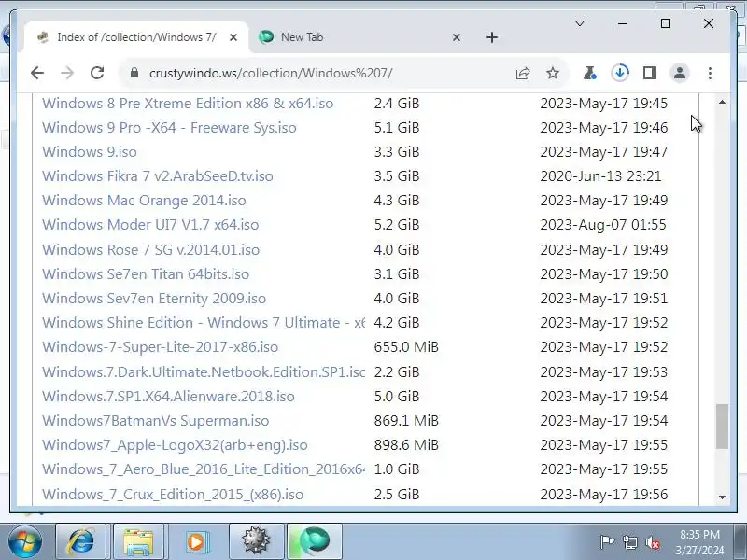Click the address bar URL
Image resolution: width=747 pixels, height=560 pixels.
point(271,74)
